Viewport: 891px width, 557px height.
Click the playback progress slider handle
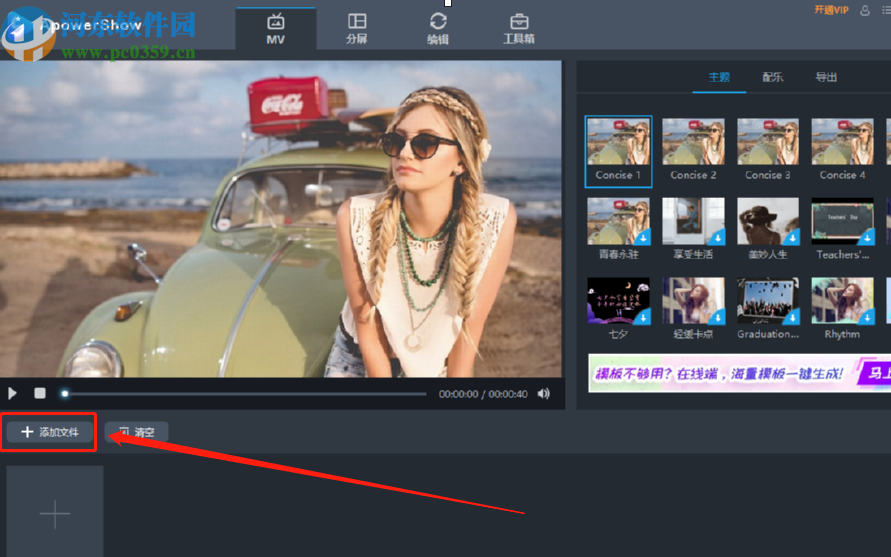pyautogui.click(x=64, y=393)
